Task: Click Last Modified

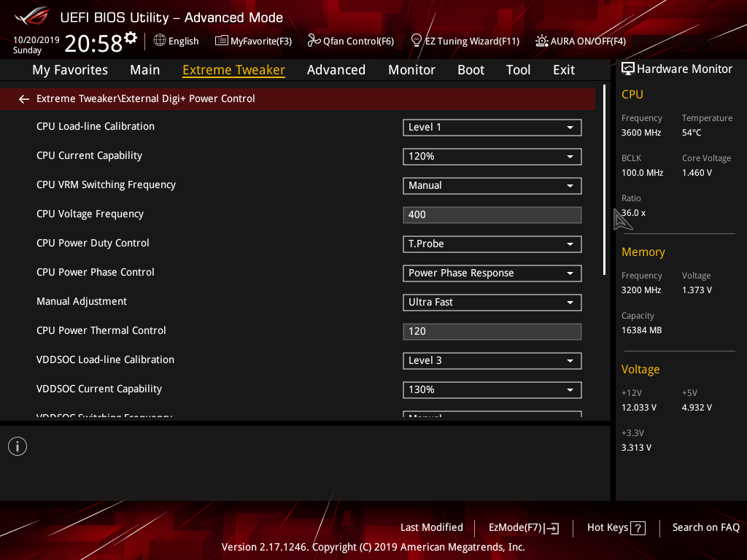Action: click(x=432, y=528)
